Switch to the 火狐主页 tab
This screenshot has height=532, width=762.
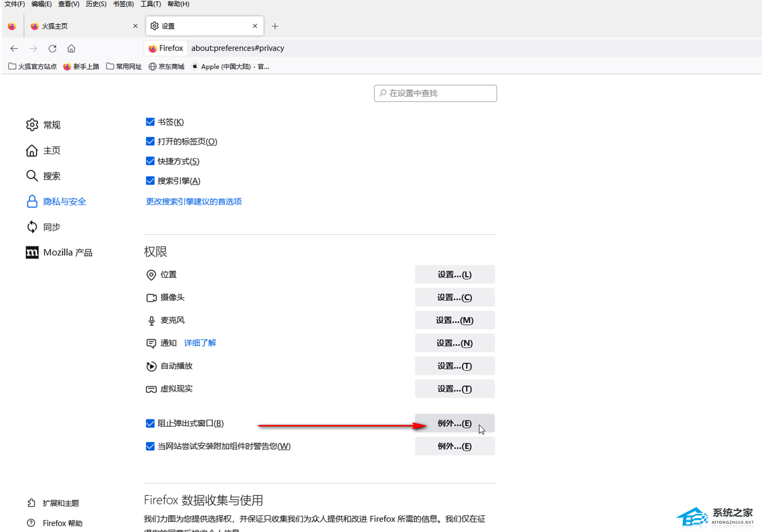(x=83, y=26)
